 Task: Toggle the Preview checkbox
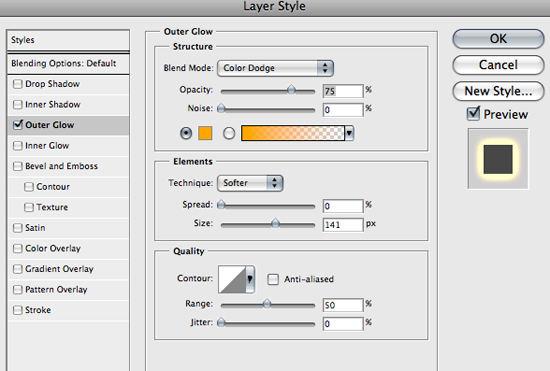click(473, 114)
